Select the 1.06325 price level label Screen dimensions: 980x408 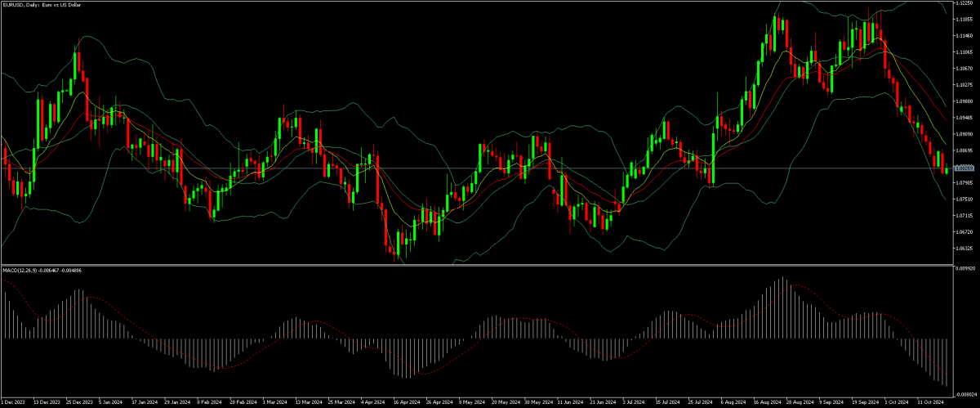point(964,249)
